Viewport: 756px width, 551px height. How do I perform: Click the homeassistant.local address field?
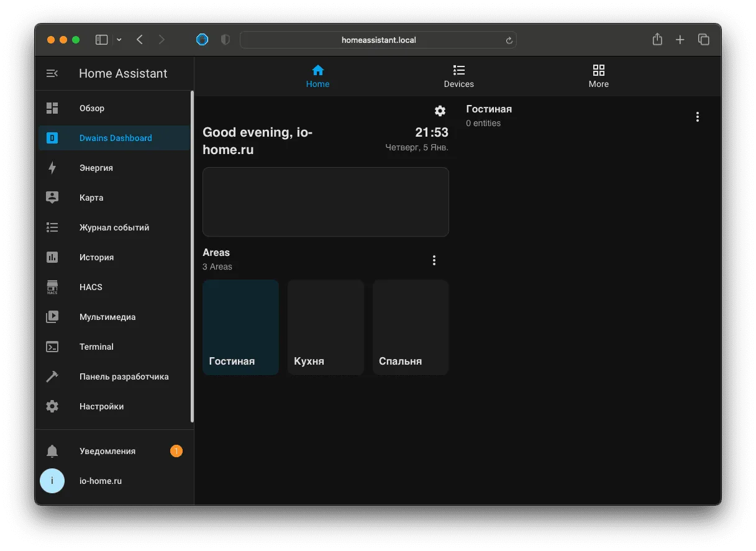[378, 40]
